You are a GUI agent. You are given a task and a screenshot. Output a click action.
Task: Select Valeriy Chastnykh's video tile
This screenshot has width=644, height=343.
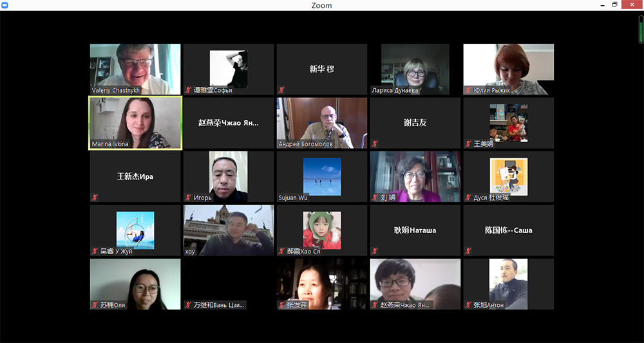135,69
